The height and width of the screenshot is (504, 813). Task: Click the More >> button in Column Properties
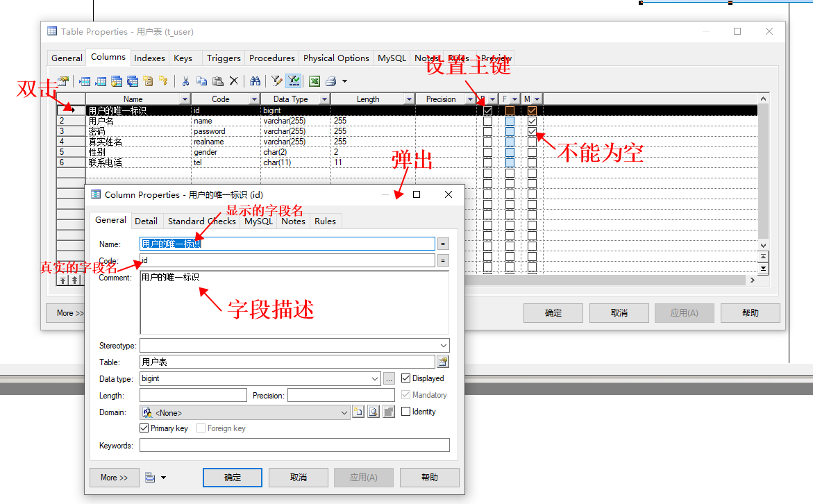pyautogui.click(x=114, y=478)
